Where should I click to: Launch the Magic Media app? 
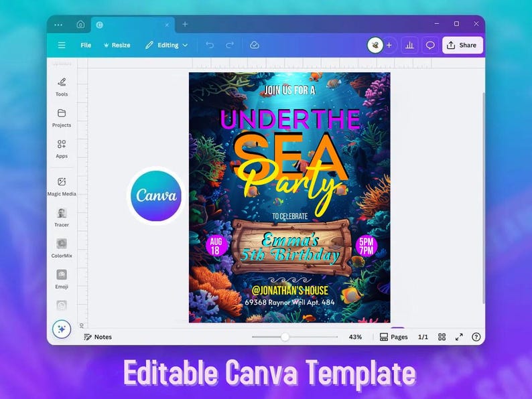pos(62,187)
